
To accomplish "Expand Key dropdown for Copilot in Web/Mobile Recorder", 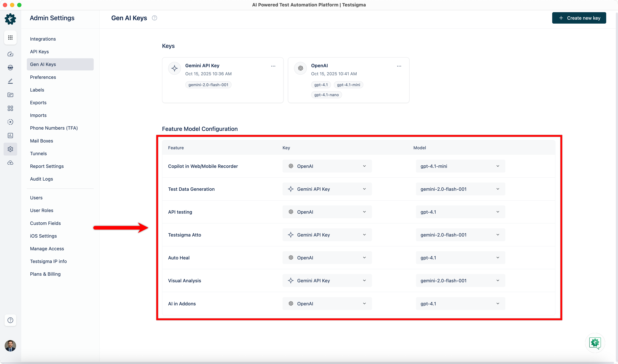I will [327, 166].
